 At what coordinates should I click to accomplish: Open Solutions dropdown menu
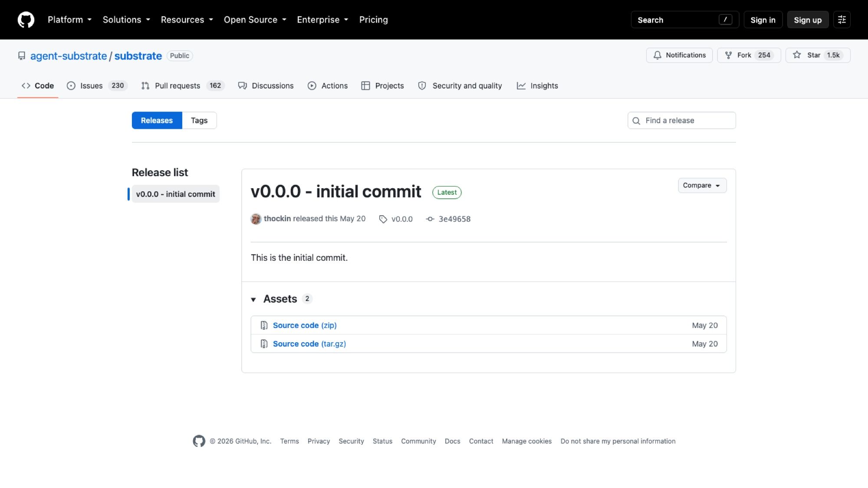126,20
